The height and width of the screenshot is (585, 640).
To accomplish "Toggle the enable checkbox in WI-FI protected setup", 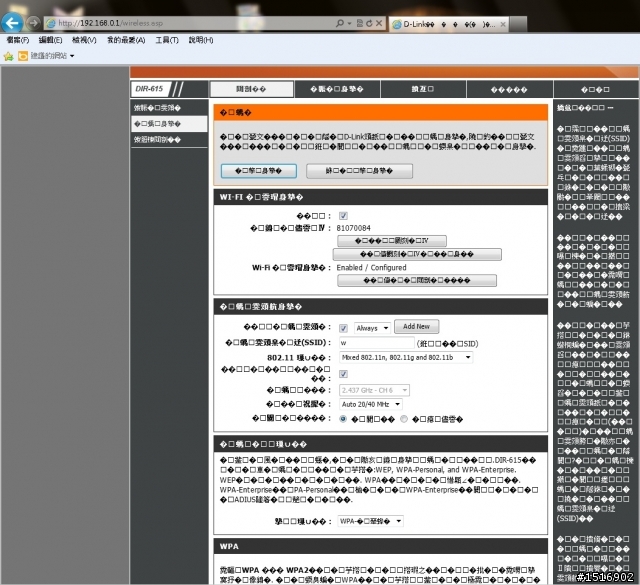I will [x=343, y=216].
